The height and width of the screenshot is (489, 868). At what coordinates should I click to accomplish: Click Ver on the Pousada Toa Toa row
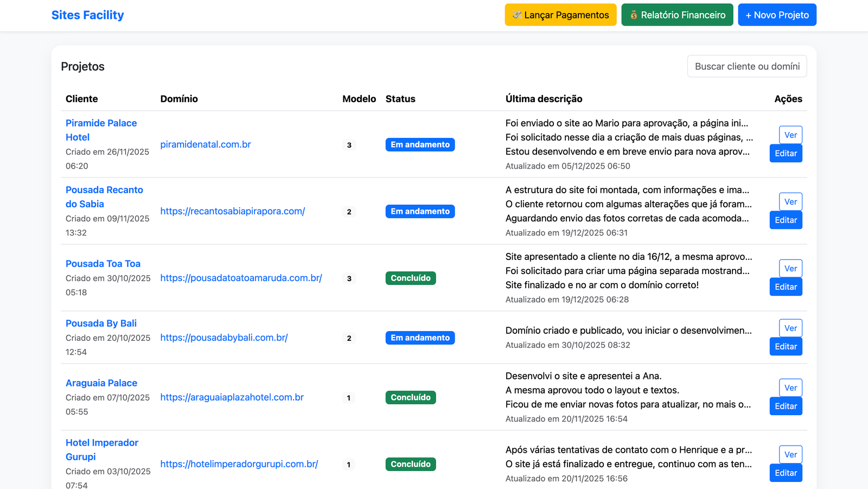[790, 268]
